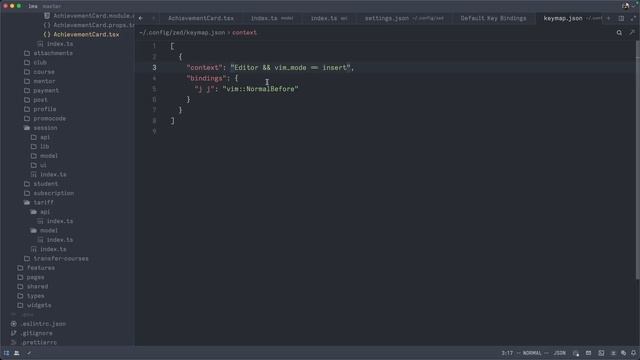Open .prettierrc in the project tree

pos(39,342)
